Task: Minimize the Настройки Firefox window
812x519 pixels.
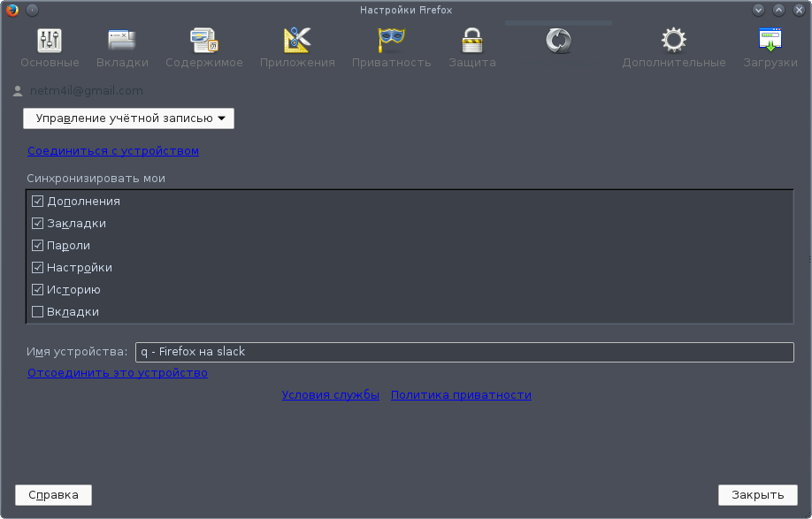Action: coord(759,10)
